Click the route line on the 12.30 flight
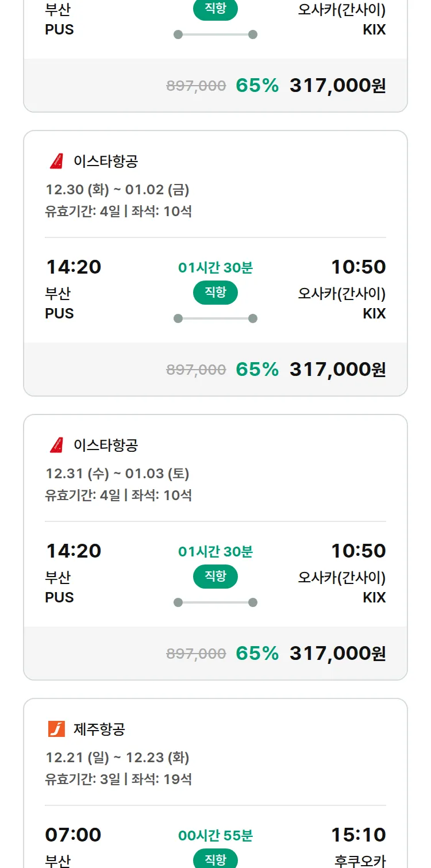Viewport: 431px width, 868px height. click(x=215, y=318)
